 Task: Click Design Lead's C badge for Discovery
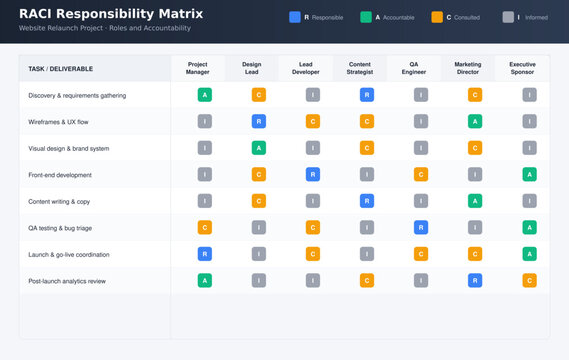(x=259, y=95)
